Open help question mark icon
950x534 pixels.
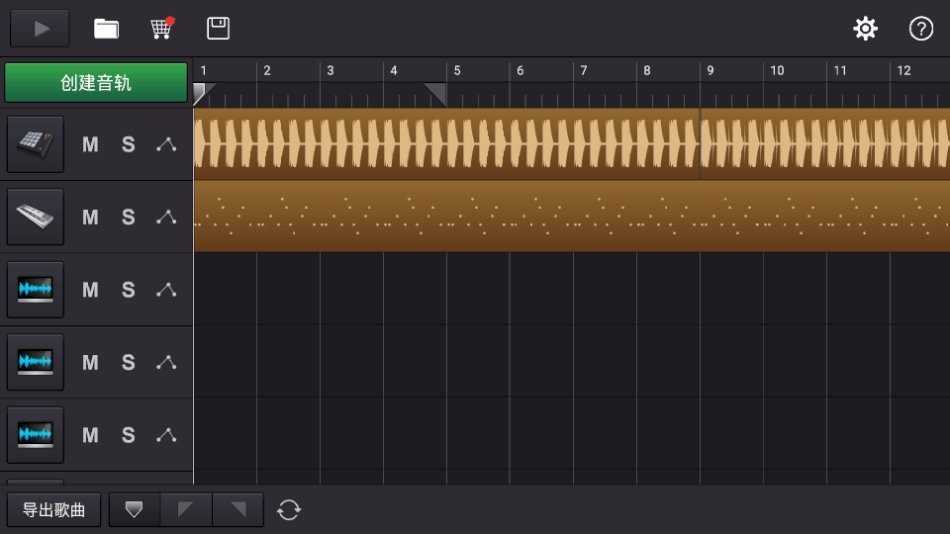[921, 28]
